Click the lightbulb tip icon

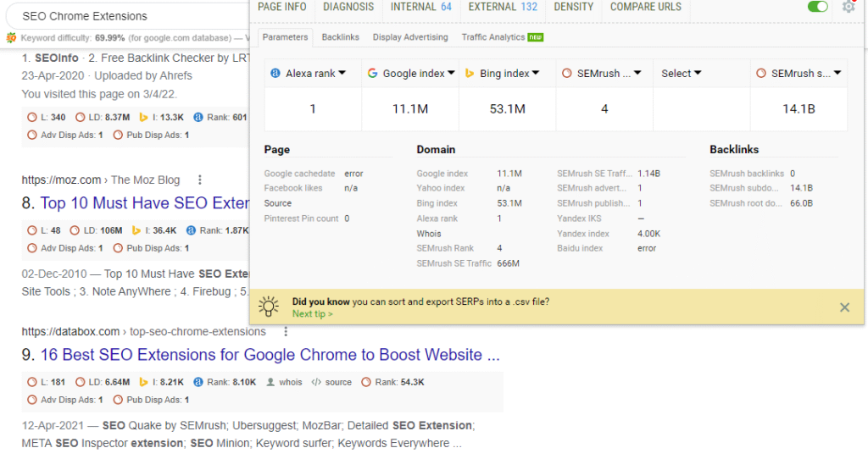(270, 307)
